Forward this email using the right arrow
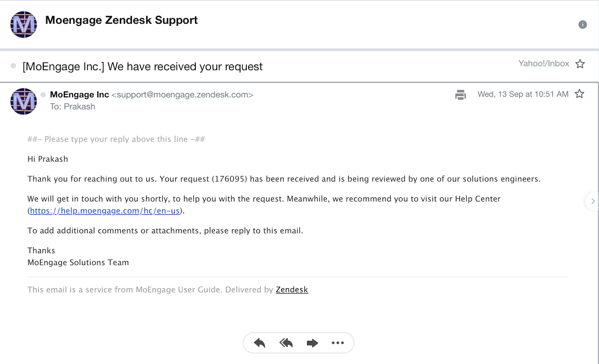 pos(312,343)
